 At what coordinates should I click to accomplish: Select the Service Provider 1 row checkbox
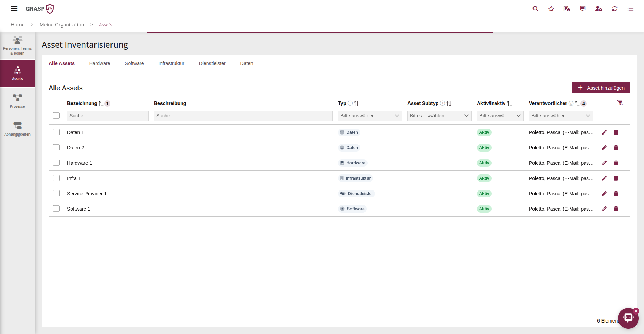click(56, 194)
